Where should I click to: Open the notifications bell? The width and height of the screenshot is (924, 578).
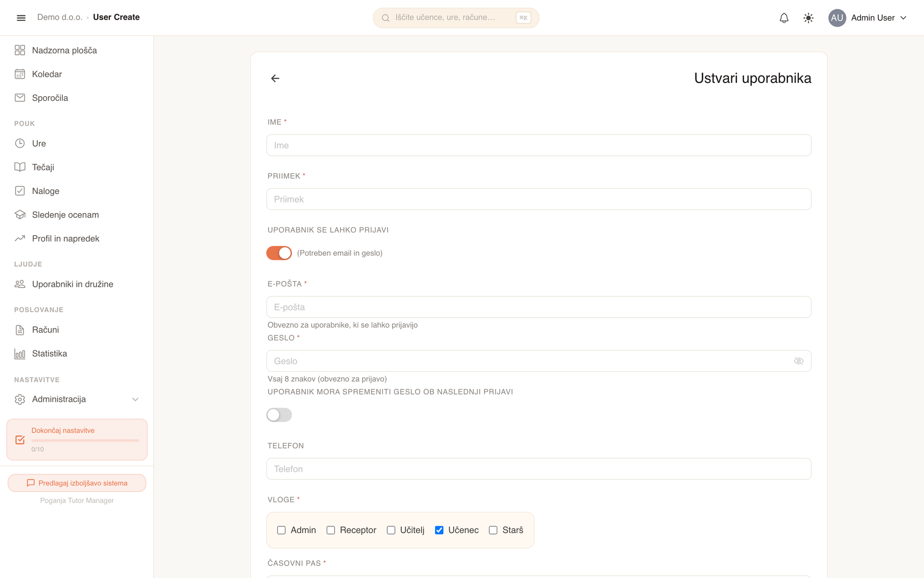pyautogui.click(x=784, y=18)
